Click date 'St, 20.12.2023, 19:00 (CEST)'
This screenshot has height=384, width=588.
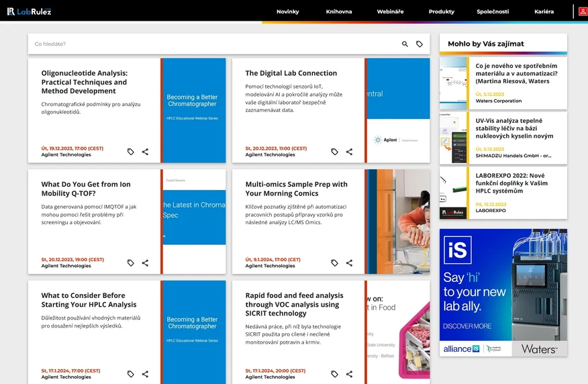tap(72, 260)
